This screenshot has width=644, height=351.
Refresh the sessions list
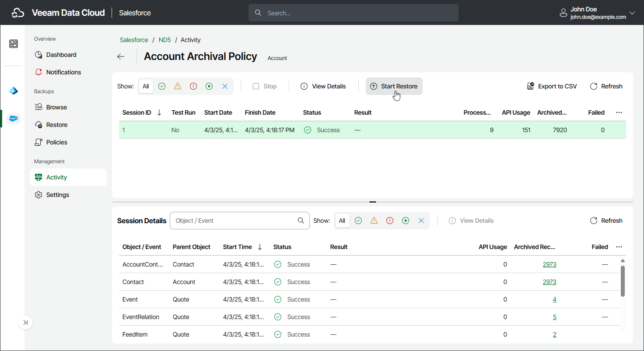pos(606,86)
